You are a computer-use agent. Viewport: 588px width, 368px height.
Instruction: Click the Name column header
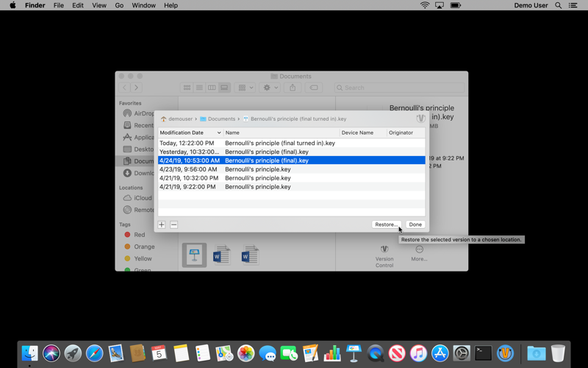click(x=282, y=132)
